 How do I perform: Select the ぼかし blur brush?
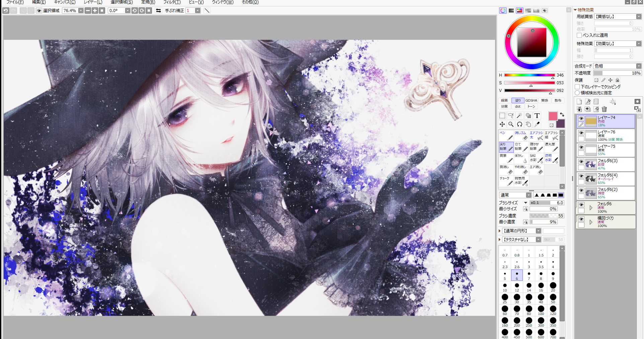click(521, 158)
